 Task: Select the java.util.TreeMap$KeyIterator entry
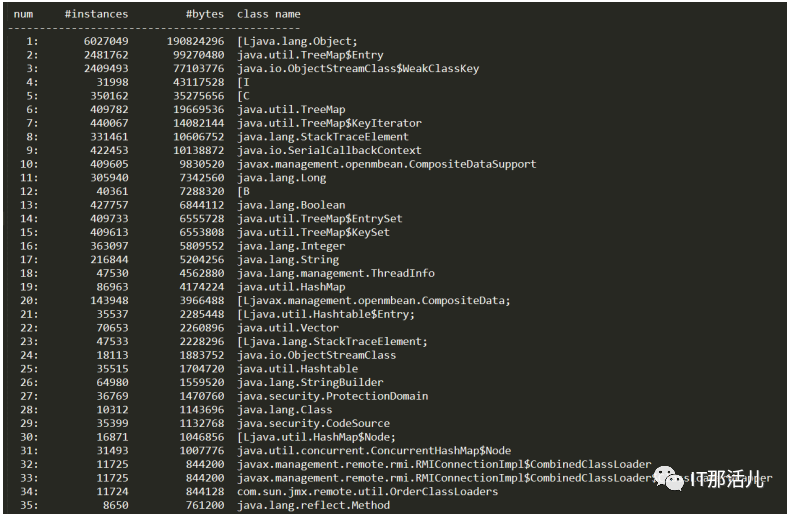point(329,123)
